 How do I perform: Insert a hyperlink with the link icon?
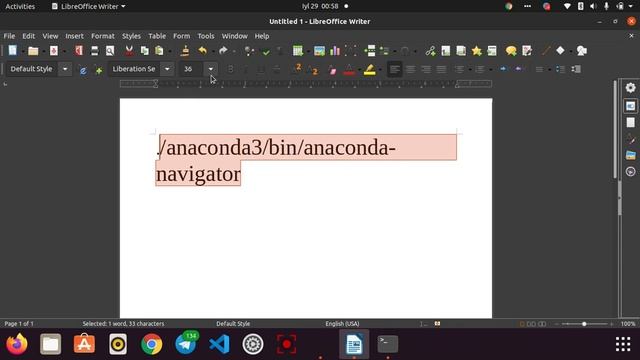tap(430, 51)
